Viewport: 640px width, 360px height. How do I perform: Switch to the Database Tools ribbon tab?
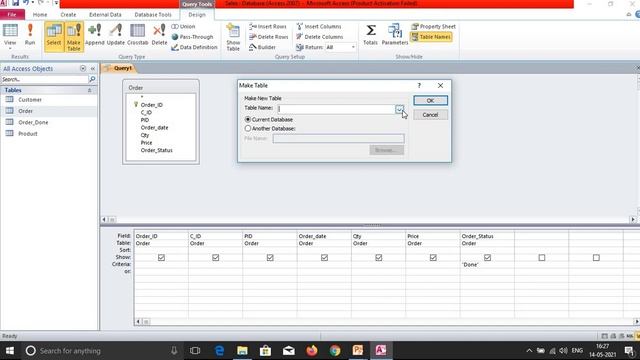[153, 15]
